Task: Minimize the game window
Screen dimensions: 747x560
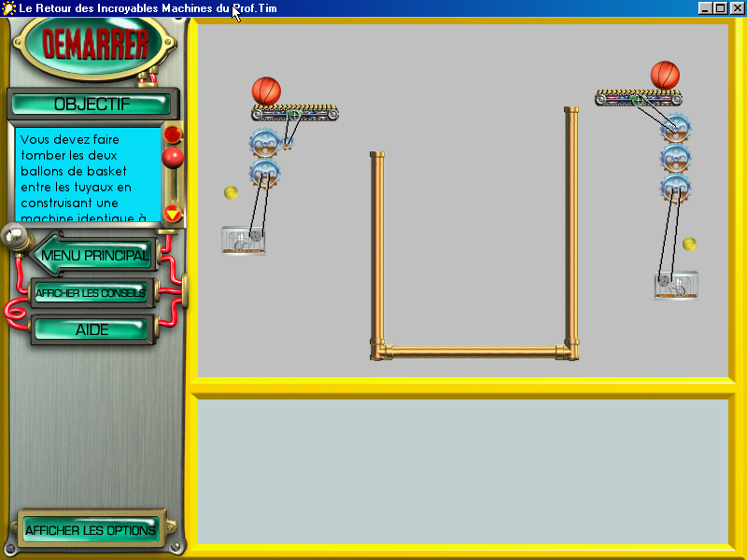Action: (x=705, y=8)
